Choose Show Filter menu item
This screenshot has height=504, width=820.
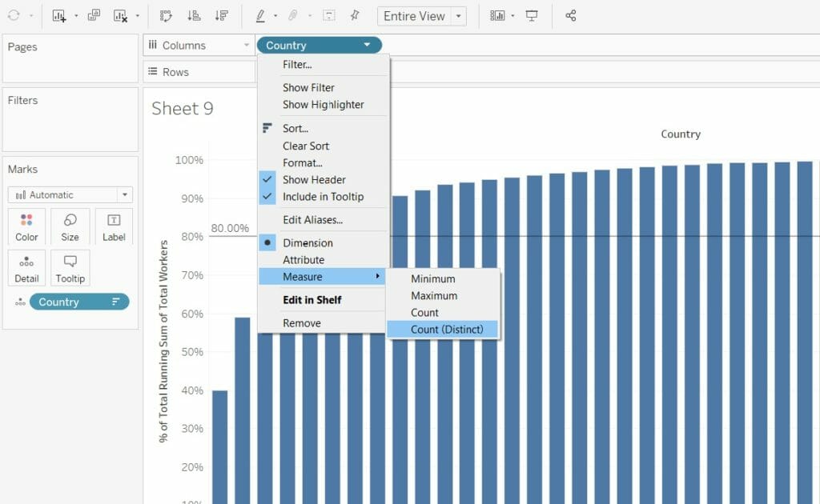coord(308,88)
